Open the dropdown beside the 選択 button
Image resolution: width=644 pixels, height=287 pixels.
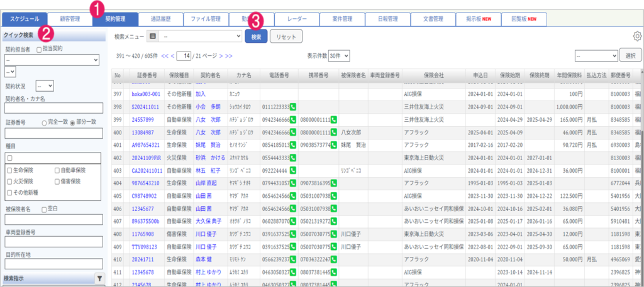tap(596, 55)
